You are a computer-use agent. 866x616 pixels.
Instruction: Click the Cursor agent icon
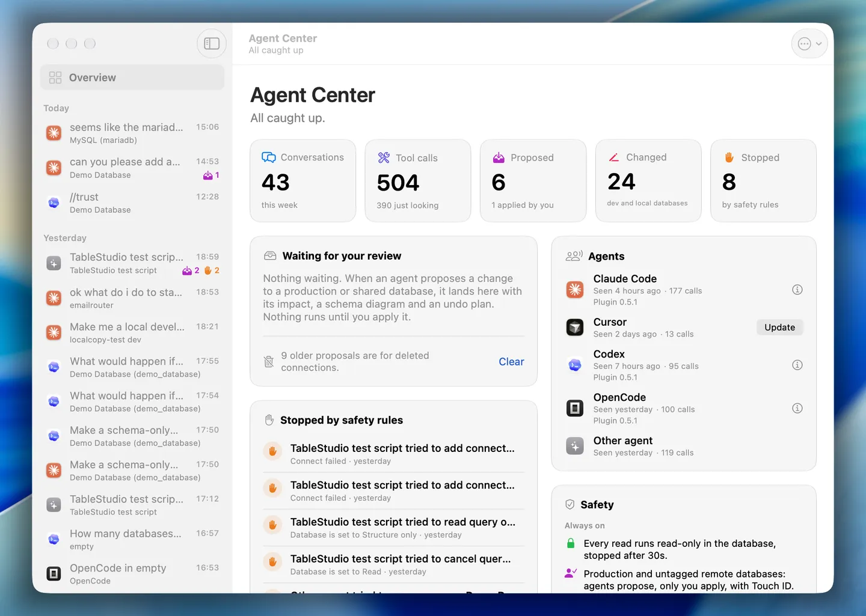pyautogui.click(x=575, y=328)
